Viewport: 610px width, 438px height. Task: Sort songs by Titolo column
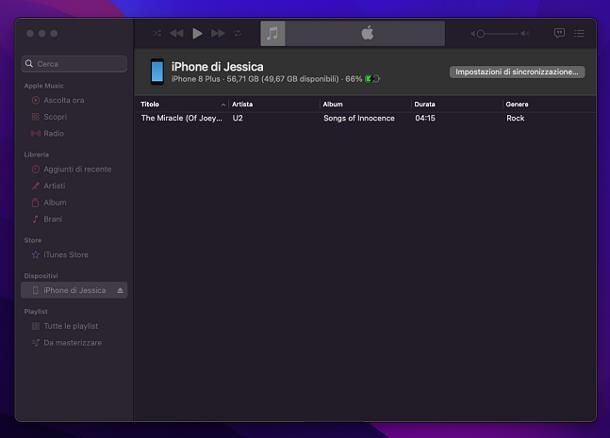[x=181, y=104]
